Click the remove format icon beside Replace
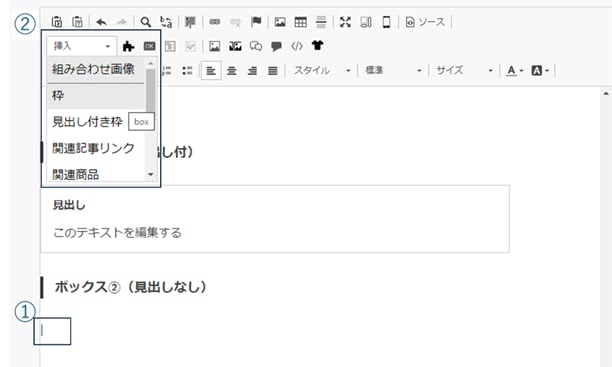612x367 pixels. (x=190, y=22)
